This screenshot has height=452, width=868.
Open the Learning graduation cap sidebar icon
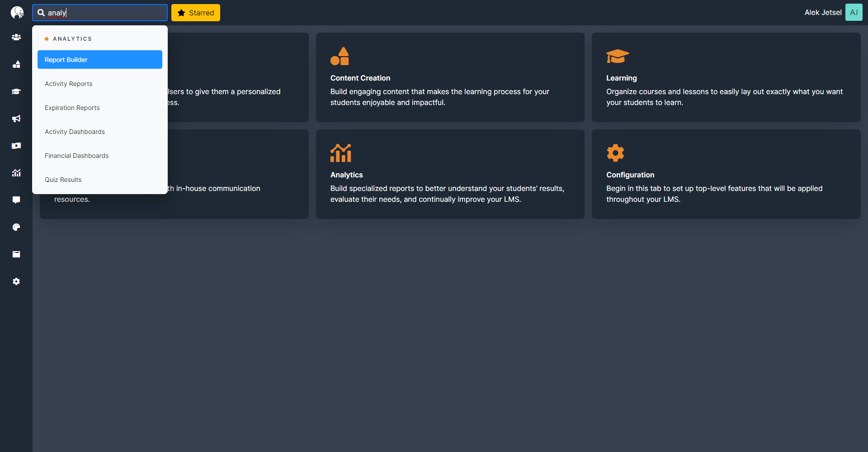16,91
